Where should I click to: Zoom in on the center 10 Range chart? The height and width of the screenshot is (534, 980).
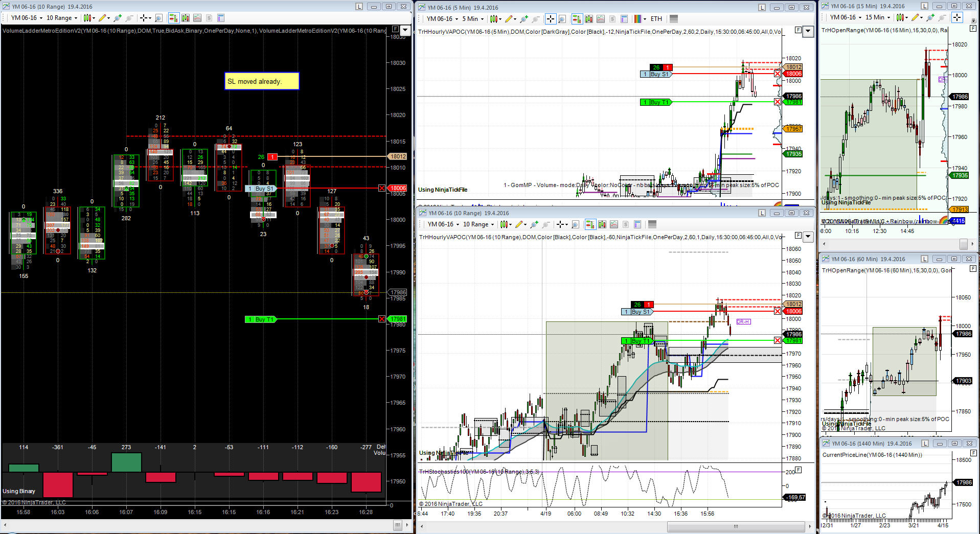[x=534, y=224]
